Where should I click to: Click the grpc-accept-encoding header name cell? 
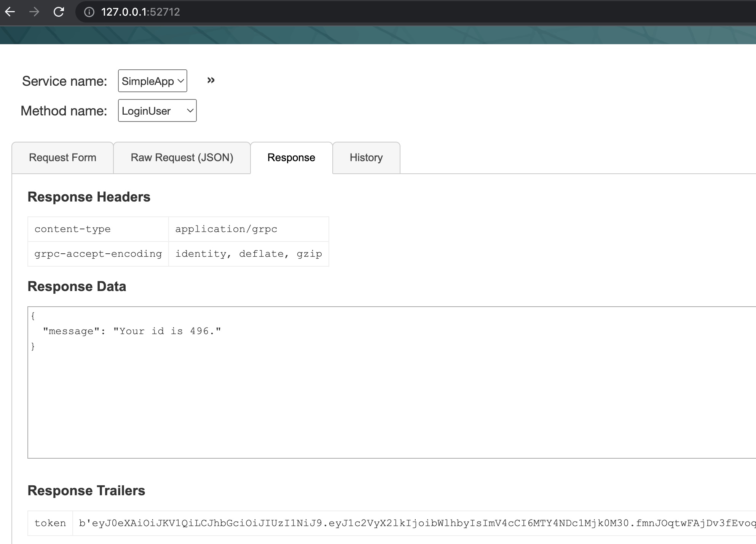98,254
